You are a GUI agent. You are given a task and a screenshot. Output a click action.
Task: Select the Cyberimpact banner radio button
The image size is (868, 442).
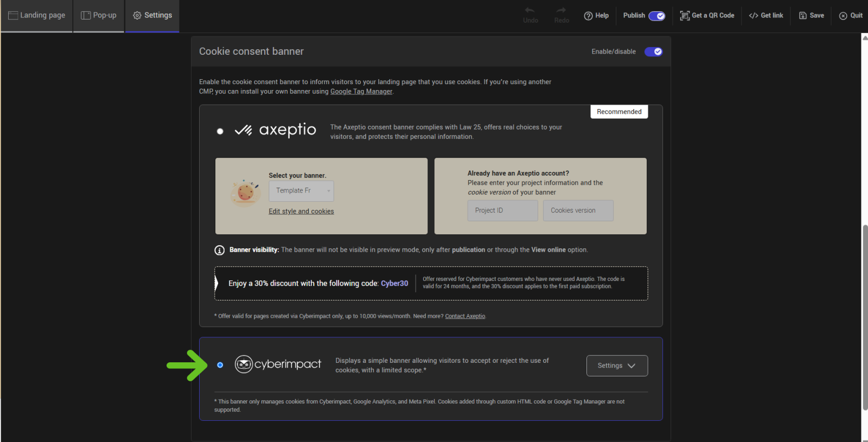[x=220, y=365]
